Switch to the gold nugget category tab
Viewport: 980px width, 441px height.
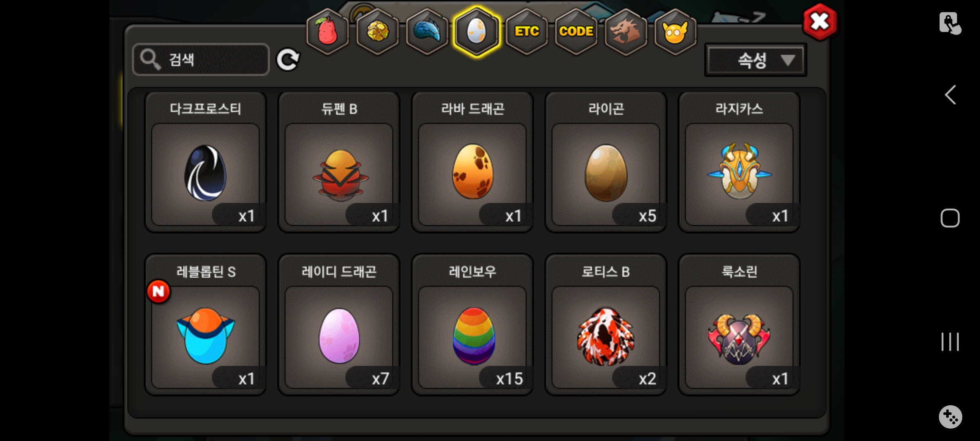pos(377,31)
